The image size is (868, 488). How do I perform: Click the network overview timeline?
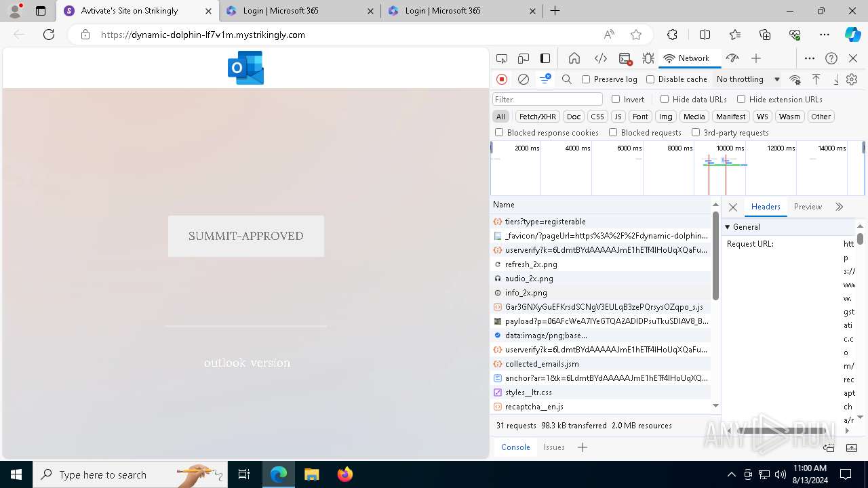[x=677, y=168]
